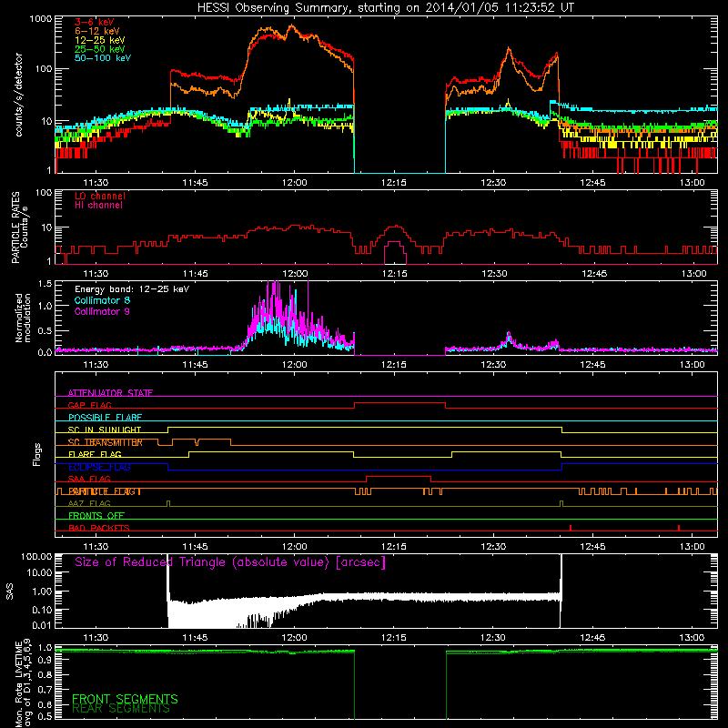Screen dimensions: 728x728
Task: Click the raised GAP FLAG step segment
Action: pos(399,403)
